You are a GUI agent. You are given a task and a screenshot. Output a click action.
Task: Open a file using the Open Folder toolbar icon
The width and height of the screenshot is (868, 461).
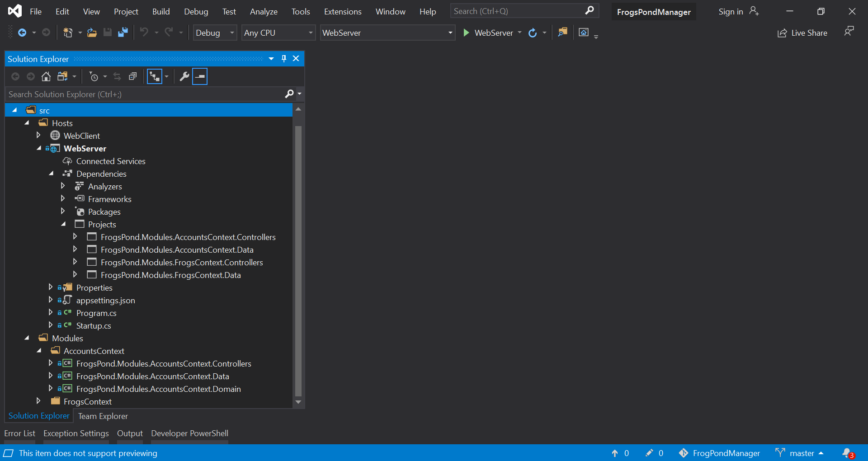pyautogui.click(x=92, y=32)
